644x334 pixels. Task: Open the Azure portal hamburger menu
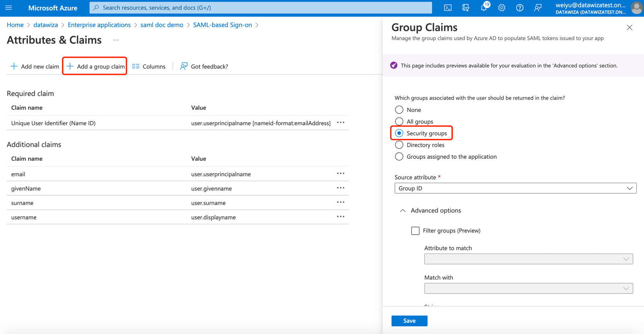click(8, 8)
